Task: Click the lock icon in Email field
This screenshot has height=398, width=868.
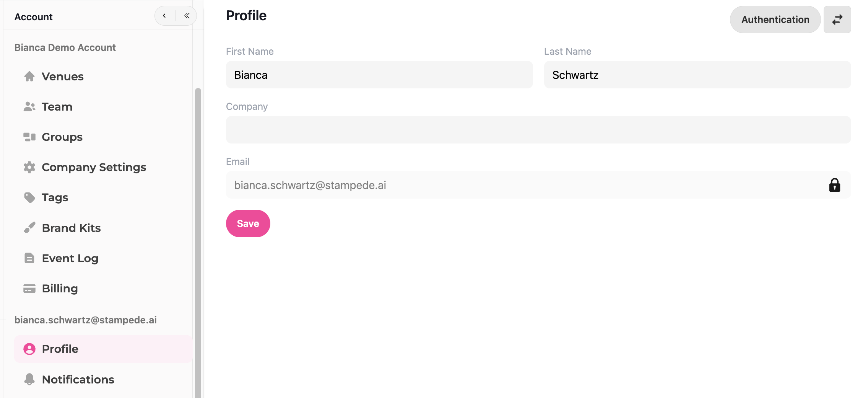Action: click(834, 185)
